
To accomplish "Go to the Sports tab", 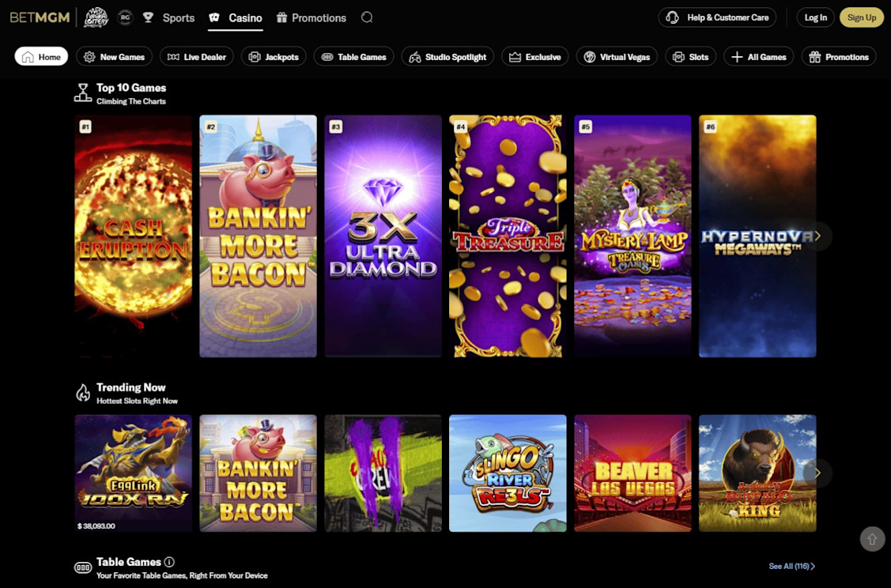I will coord(168,17).
